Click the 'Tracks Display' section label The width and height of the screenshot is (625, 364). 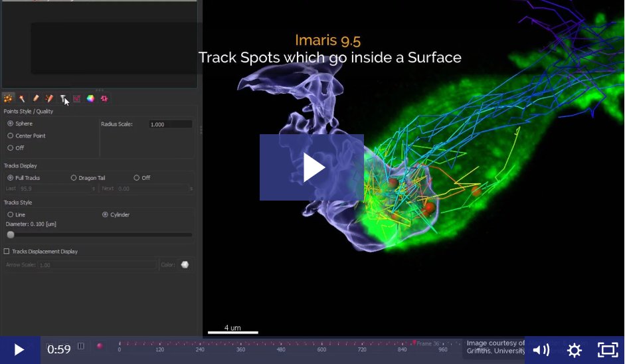21,165
